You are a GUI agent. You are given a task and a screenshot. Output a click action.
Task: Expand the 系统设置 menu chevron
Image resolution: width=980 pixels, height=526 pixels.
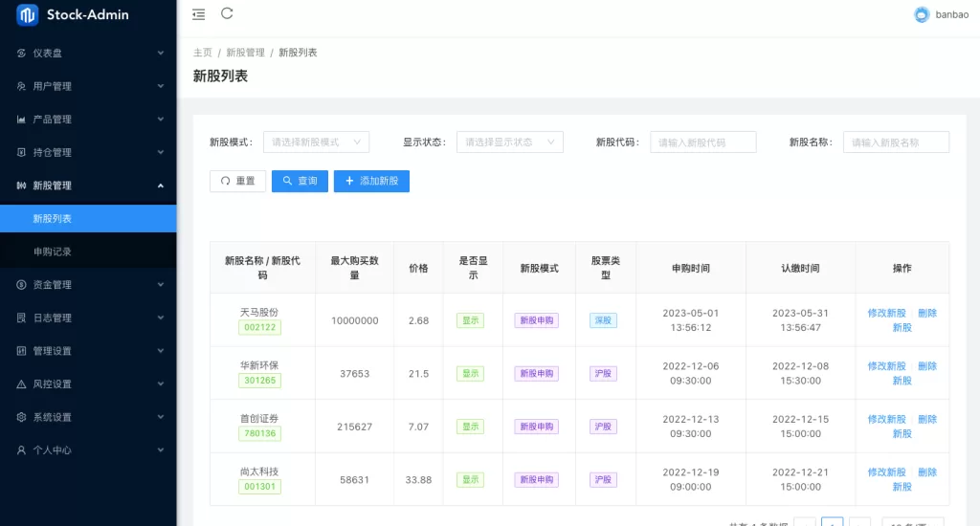coord(161,417)
